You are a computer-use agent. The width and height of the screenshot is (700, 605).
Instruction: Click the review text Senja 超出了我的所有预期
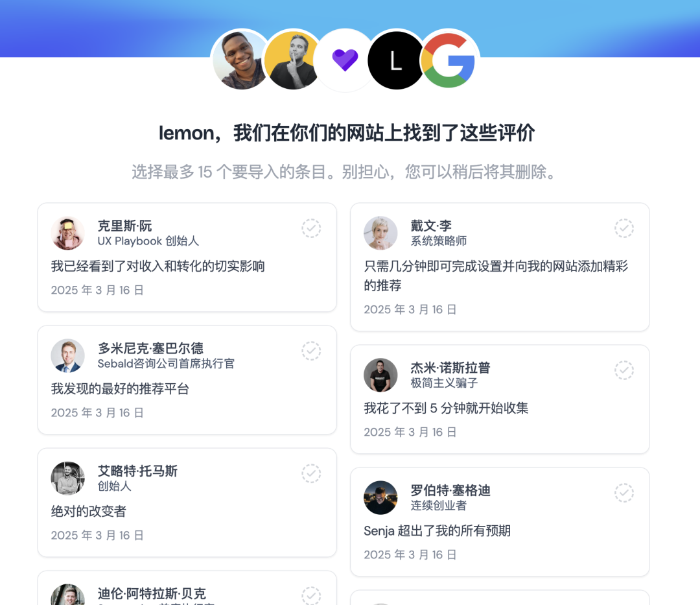click(x=437, y=531)
